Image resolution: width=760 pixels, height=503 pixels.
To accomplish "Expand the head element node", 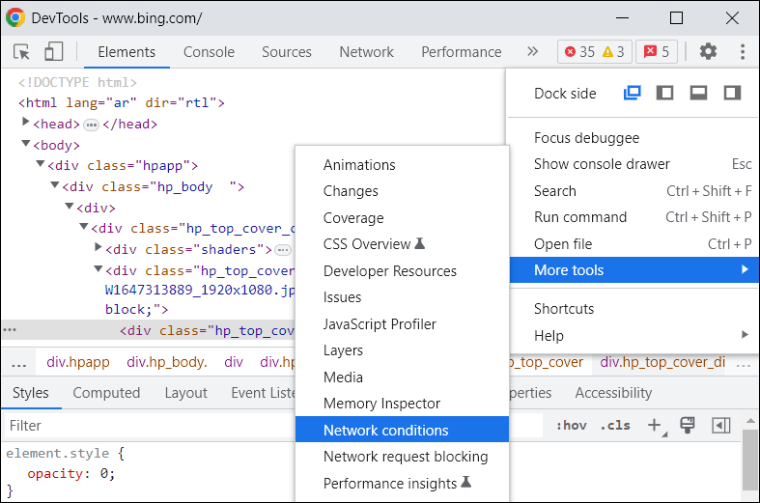I will (x=26, y=122).
